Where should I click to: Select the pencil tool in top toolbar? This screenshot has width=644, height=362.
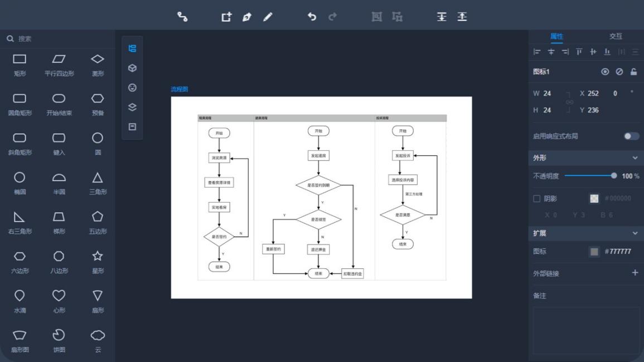(268, 17)
